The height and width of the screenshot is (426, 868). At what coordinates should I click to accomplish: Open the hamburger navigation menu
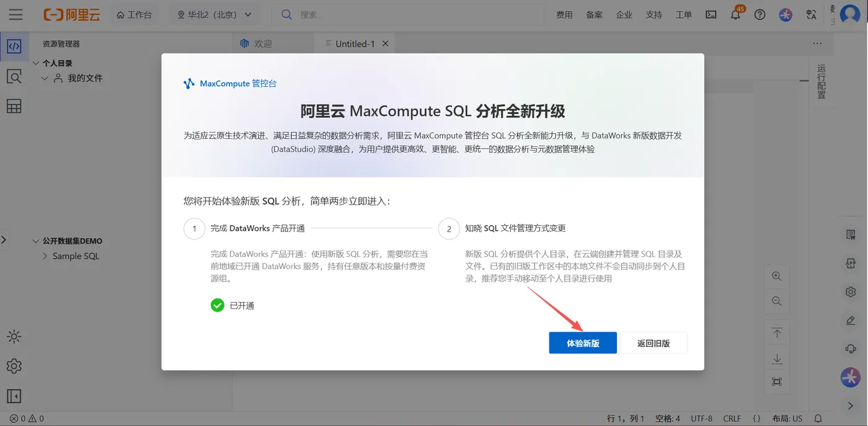(x=16, y=14)
